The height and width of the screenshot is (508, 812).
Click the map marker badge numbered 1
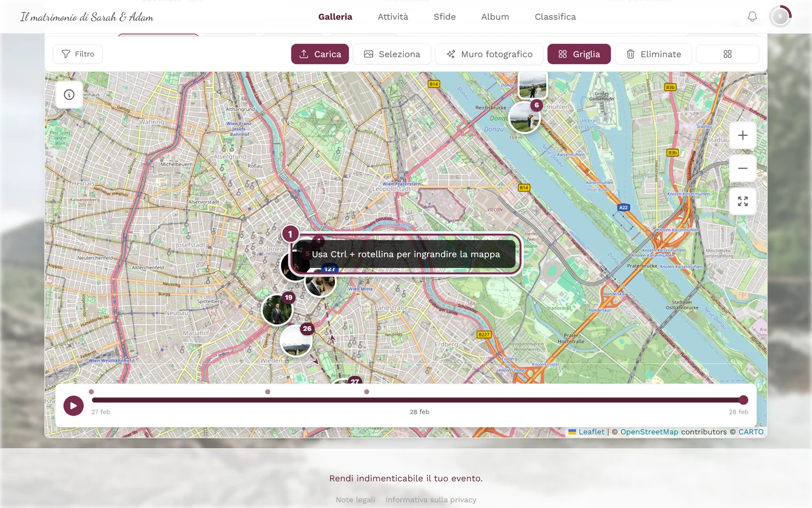tap(290, 234)
